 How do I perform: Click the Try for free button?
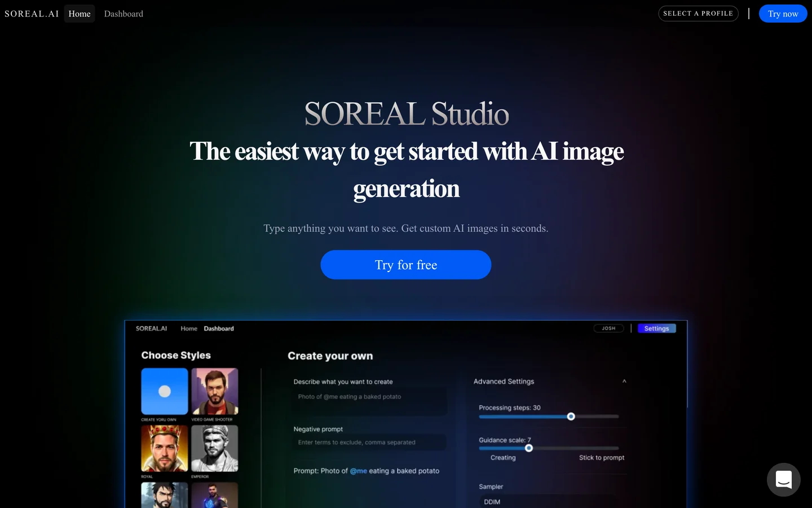coord(406,265)
